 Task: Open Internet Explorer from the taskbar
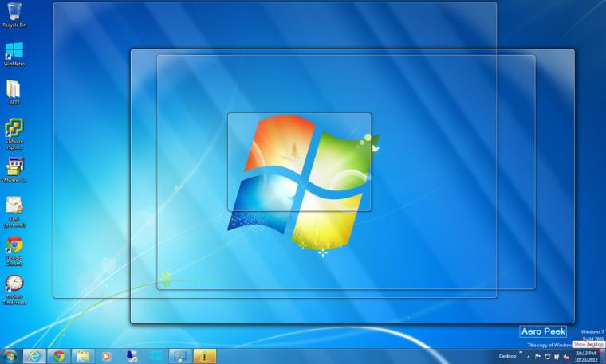pyautogui.click(x=34, y=356)
